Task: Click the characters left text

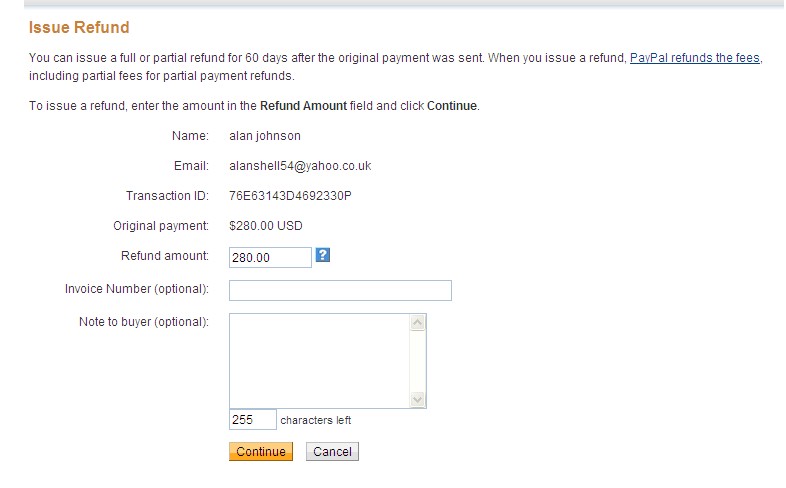Action: pyautogui.click(x=315, y=421)
